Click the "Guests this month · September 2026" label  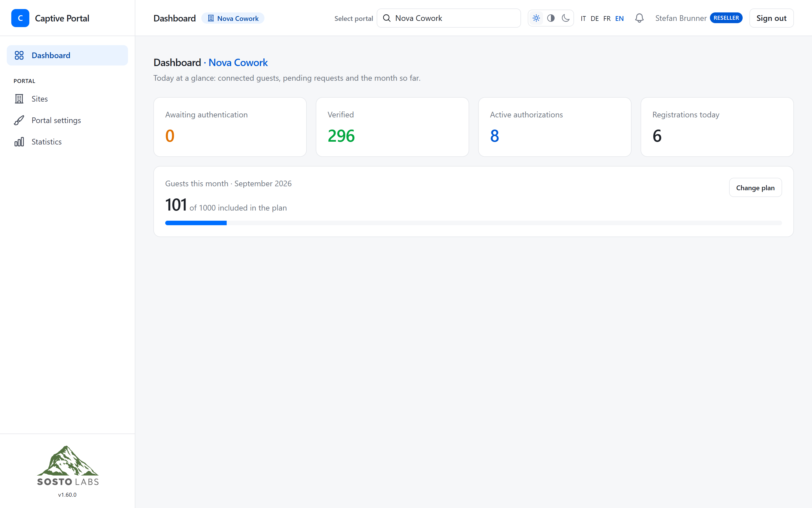click(x=228, y=183)
